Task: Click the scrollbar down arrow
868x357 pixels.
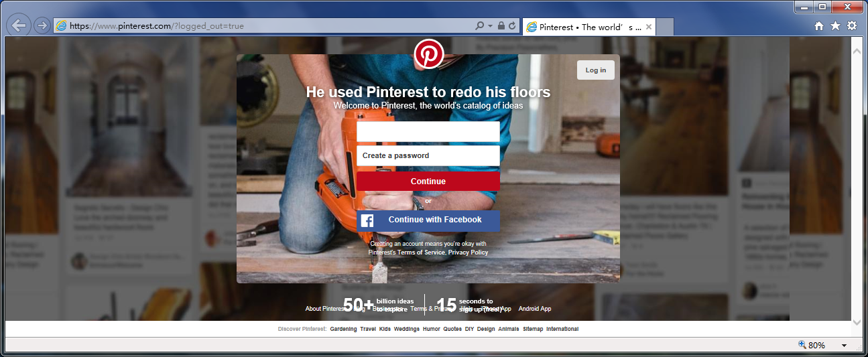Action: [x=857, y=322]
